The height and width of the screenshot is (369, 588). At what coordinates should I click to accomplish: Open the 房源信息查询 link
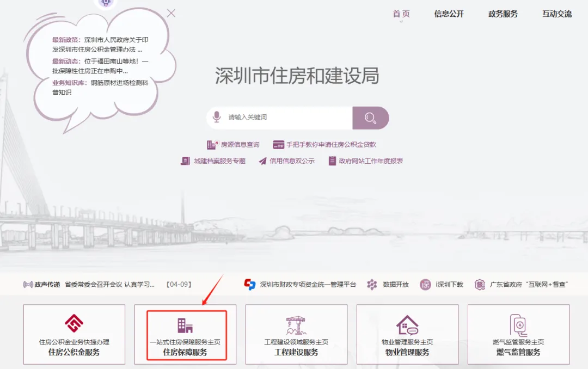point(240,144)
